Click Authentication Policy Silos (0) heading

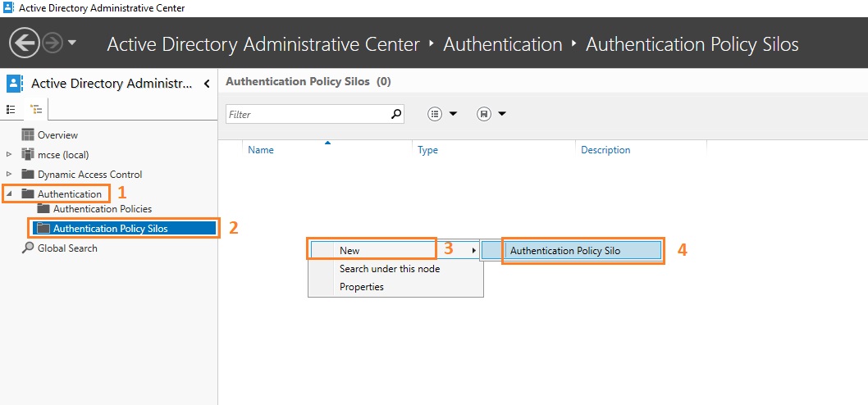click(308, 82)
